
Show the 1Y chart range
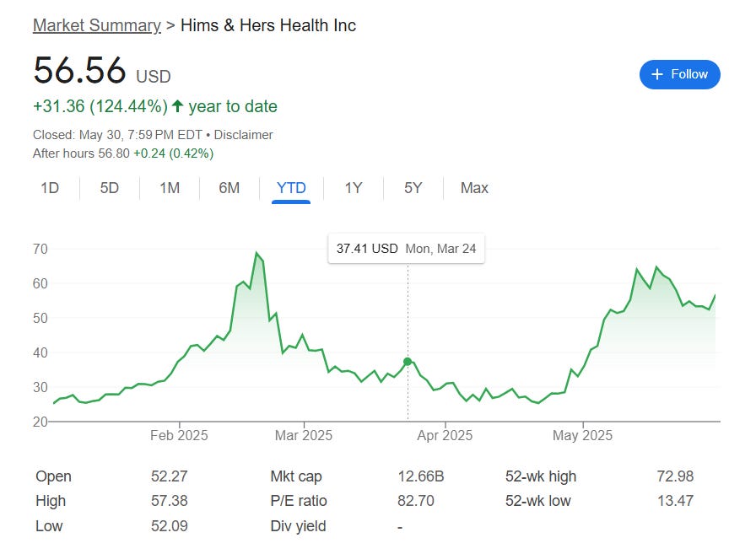[354, 188]
